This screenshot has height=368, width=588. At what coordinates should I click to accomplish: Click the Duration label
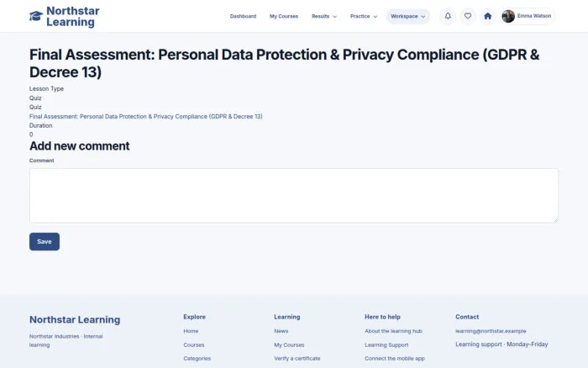pyautogui.click(x=41, y=125)
